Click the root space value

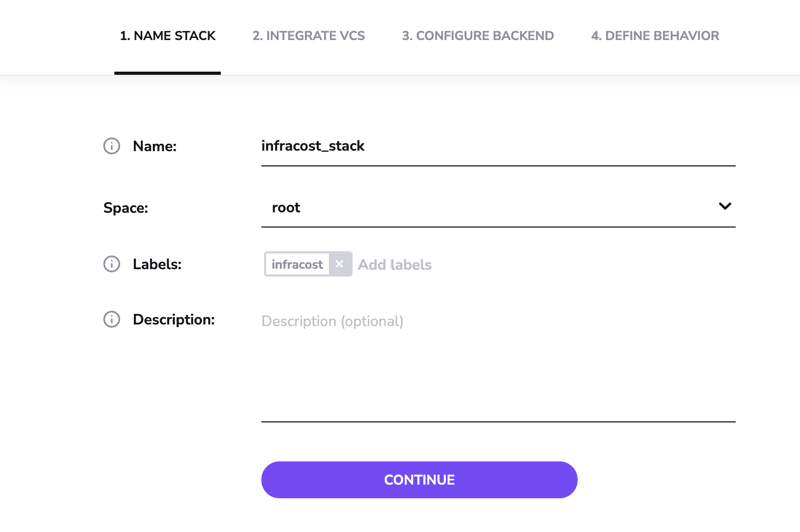pyautogui.click(x=286, y=207)
